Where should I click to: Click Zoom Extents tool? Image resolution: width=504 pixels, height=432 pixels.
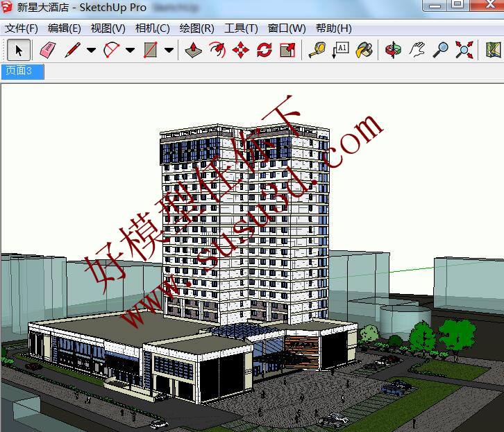point(464,50)
